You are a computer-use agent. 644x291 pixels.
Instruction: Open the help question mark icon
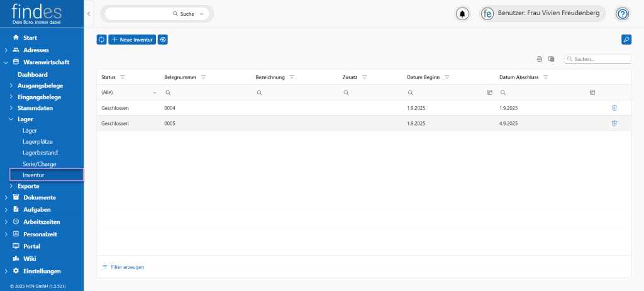622,14
